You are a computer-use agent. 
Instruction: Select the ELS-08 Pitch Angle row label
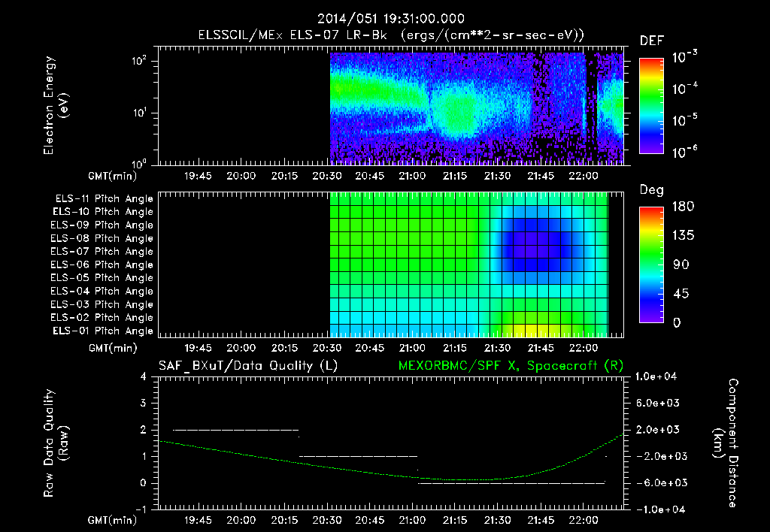tap(102, 238)
